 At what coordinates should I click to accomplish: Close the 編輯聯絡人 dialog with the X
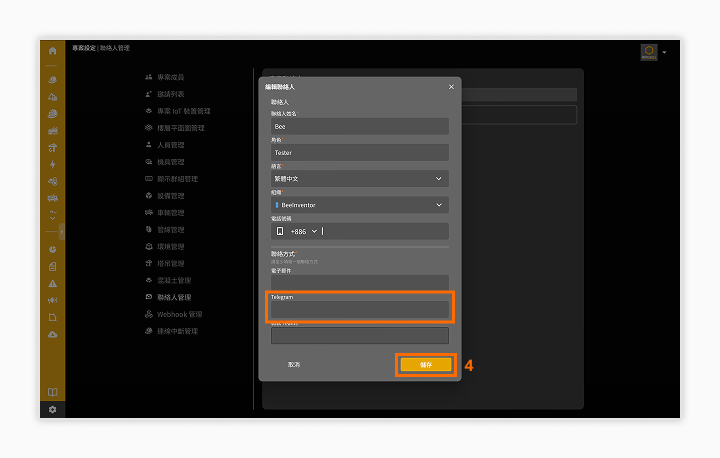(451, 87)
